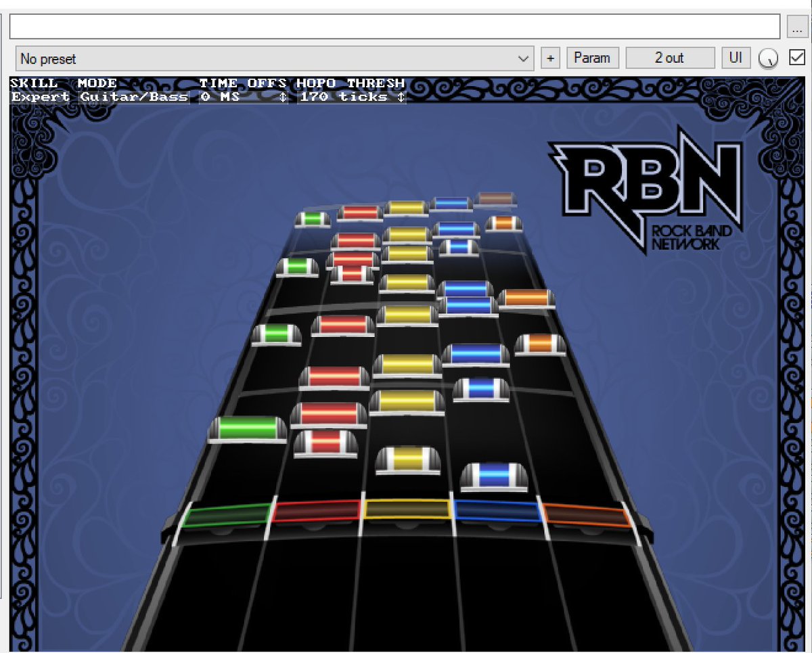Click the wide green note nearest the strike line
The width and height of the screenshot is (812, 653).
248,430
